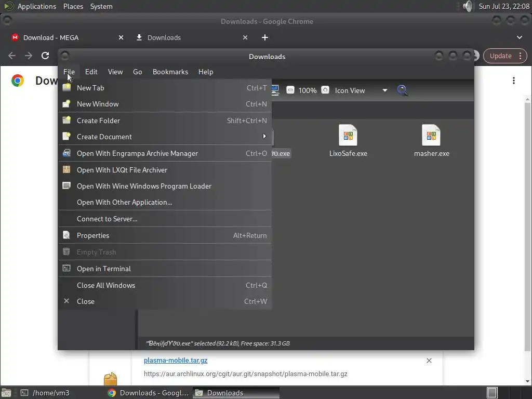This screenshot has height=399, width=532.
Task: Select Open With Other Application
Action: tap(165, 202)
